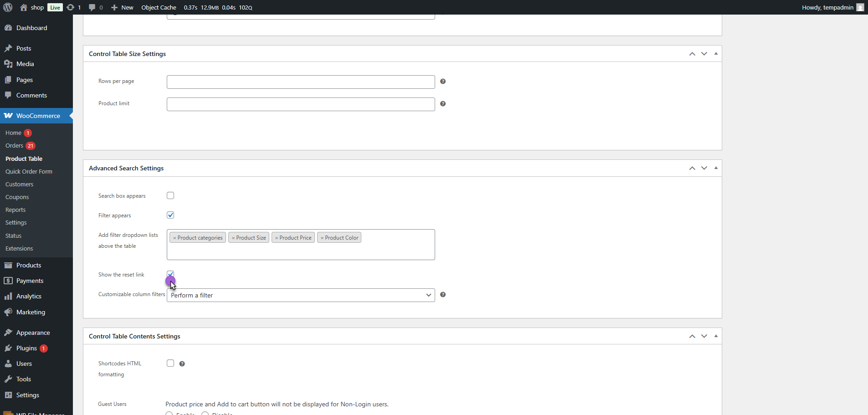Enable the Search box appears checkbox
This screenshot has height=415, width=868.
pyautogui.click(x=170, y=195)
